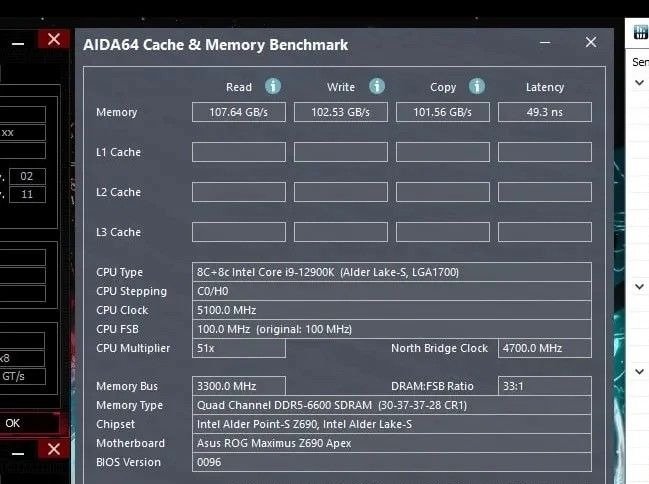Click the field showing 02 in left window

coord(27,176)
